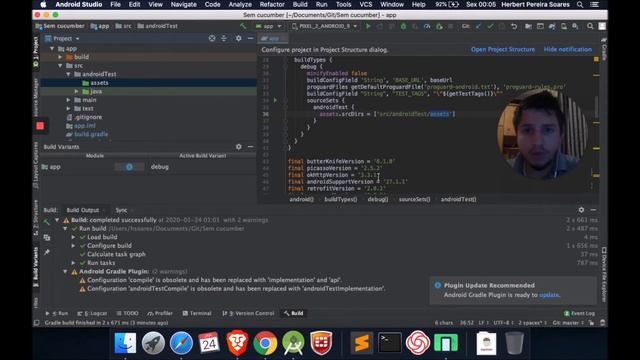Click the green Run app button
Viewport: 640px width, 360px height.
tap(368, 26)
